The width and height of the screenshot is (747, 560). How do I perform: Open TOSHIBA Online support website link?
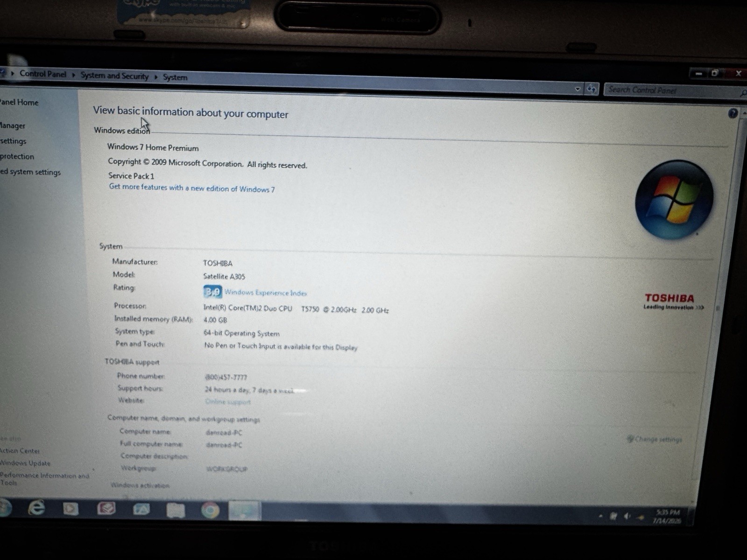[x=228, y=402]
